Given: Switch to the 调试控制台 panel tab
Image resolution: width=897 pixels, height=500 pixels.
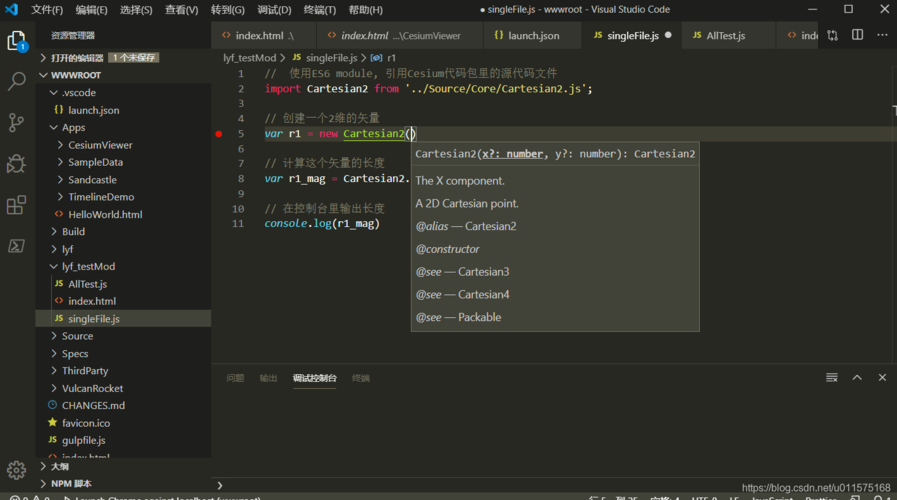Looking at the screenshot, I should (315, 378).
